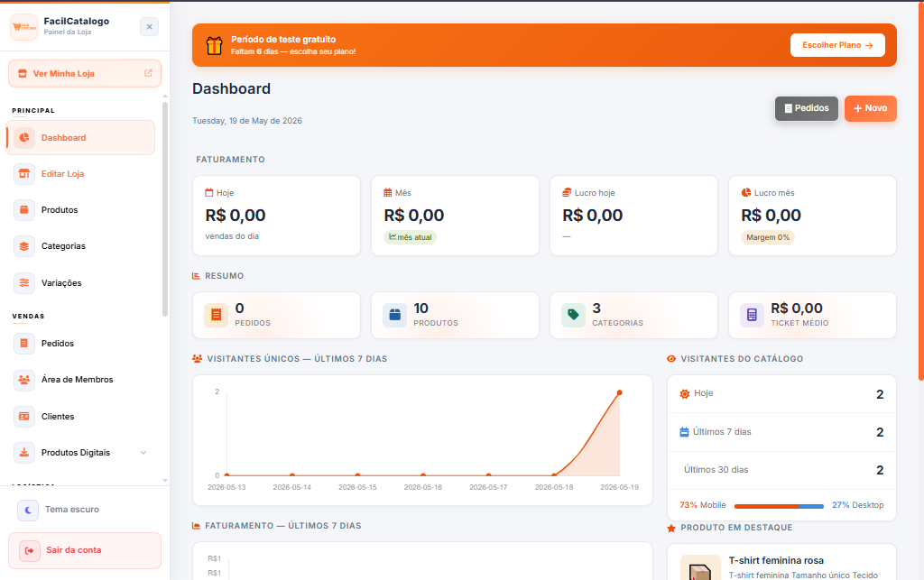Open Variações in the sidebar
The image size is (924, 580).
coord(80,282)
